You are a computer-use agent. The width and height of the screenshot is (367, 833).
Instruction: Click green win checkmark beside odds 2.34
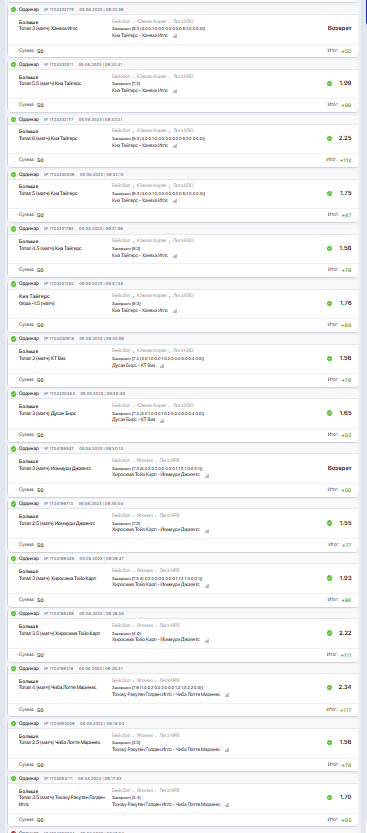329,687
